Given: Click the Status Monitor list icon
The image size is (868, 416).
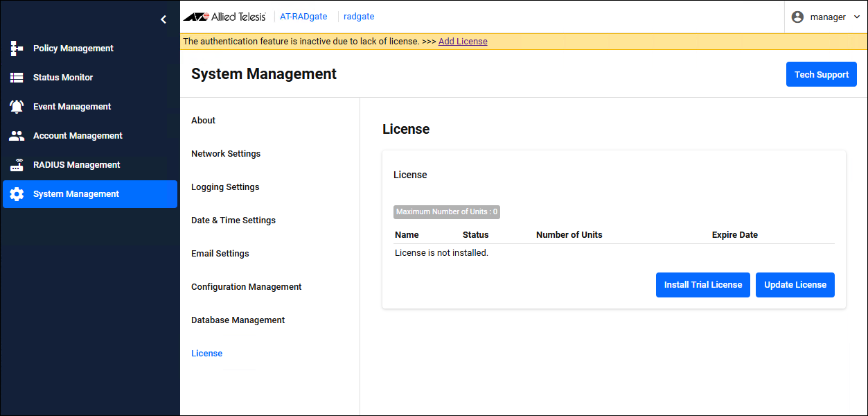Looking at the screenshot, I should point(17,78).
